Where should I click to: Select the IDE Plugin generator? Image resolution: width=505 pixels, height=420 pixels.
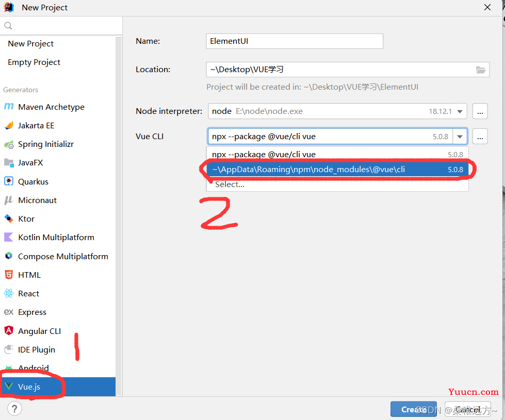[58, 349]
